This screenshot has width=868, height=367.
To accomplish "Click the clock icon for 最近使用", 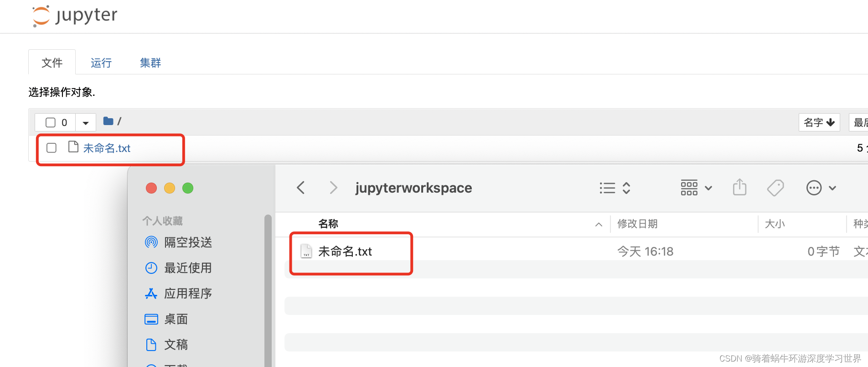I will pos(151,268).
